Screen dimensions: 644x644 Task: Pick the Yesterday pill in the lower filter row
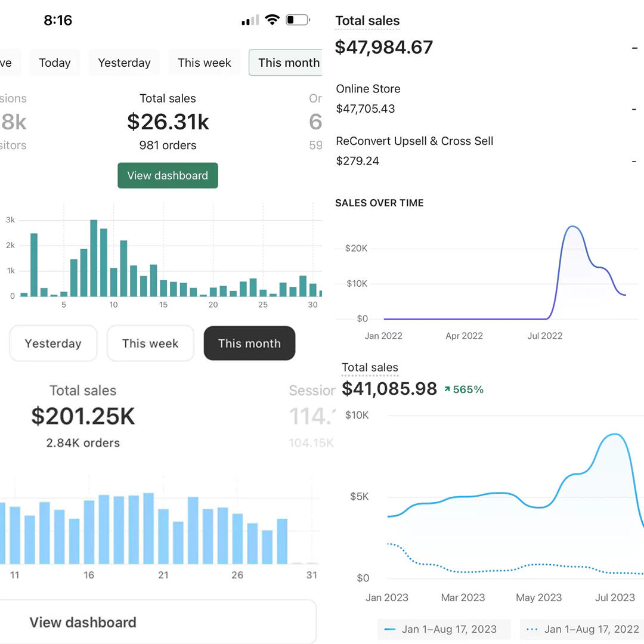pyautogui.click(x=53, y=343)
